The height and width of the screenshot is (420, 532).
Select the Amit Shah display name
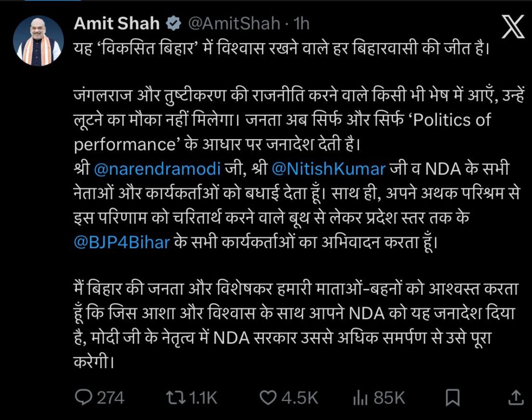116,23
